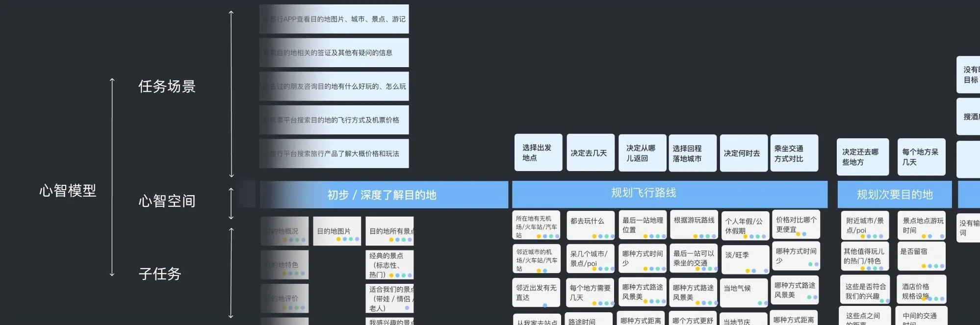Click the 呆几个城市/景点/poi card
Screen dimensions: 980x325
[x=591, y=258]
